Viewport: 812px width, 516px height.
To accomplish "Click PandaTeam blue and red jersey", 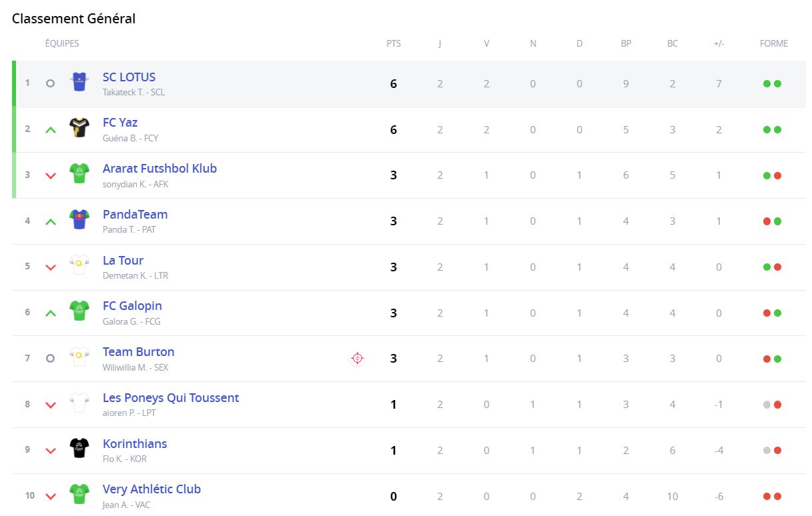I will pos(79,219).
